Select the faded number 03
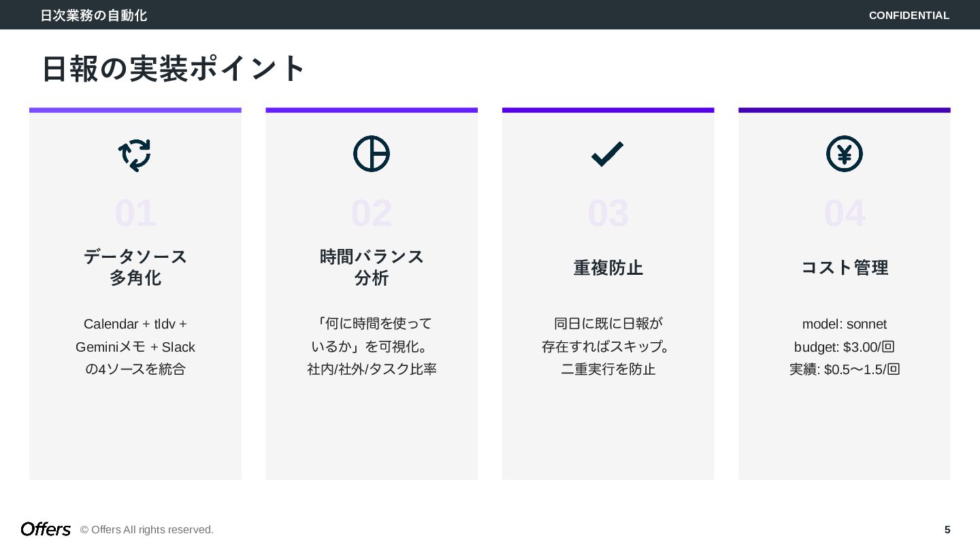The width and height of the screenshot is (980, 551). 608,214
